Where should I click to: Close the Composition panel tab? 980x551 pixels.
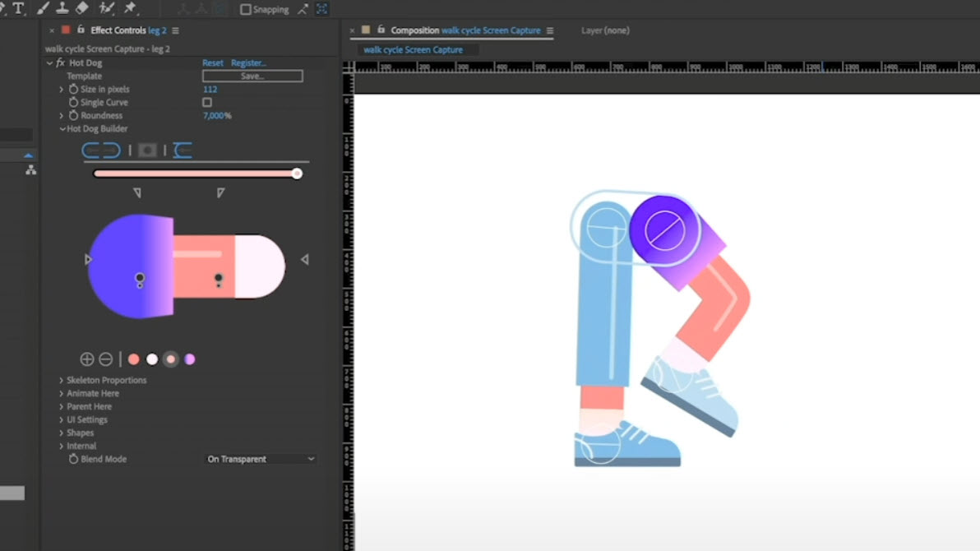[x=352, y=30]
